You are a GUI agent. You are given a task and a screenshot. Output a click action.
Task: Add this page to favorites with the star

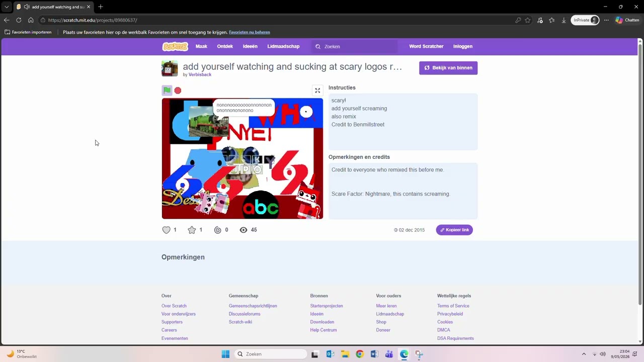point(528,20)
